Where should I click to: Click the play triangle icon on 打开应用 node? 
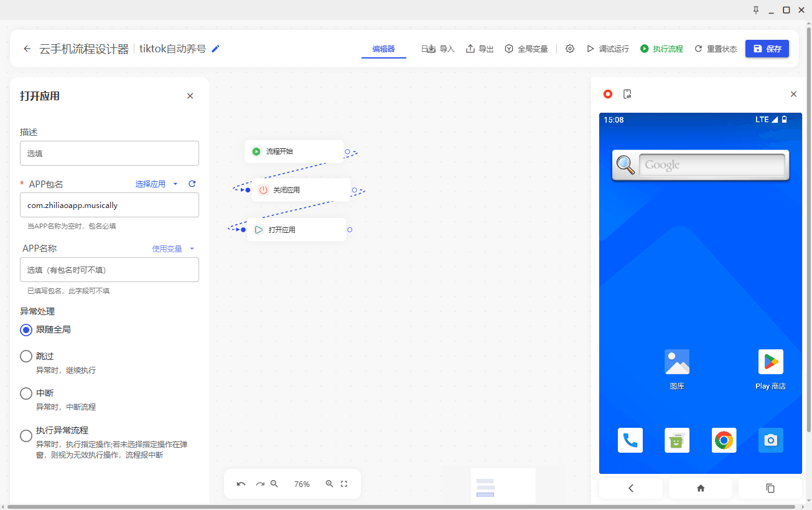click(x=259, y=230)
